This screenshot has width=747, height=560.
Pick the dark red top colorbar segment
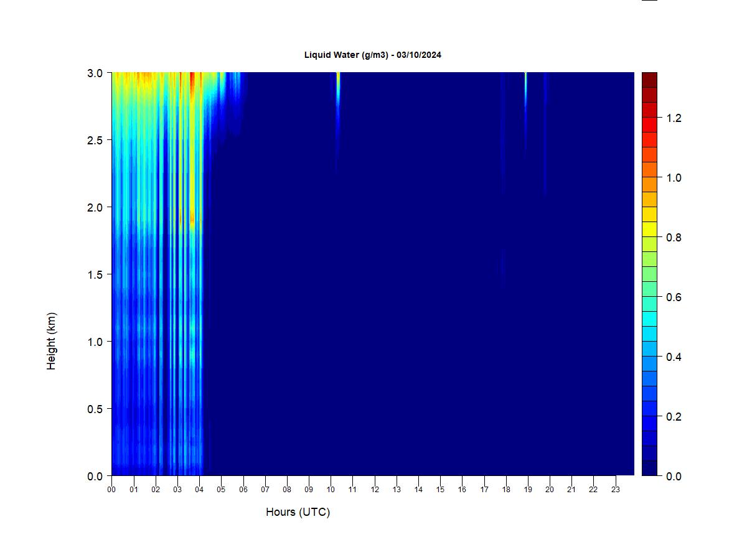click(x=649, y=80)
